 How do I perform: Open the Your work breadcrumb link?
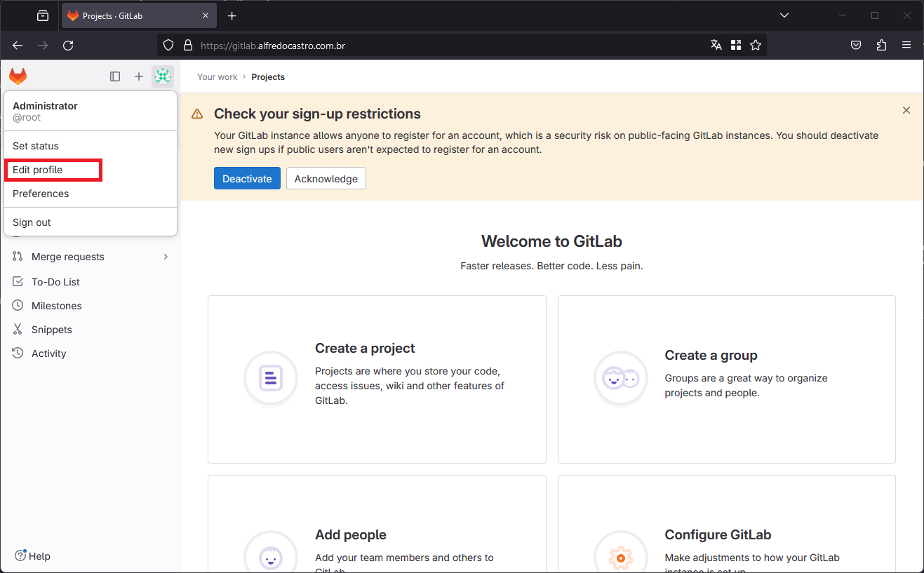[x=217, y=77]
